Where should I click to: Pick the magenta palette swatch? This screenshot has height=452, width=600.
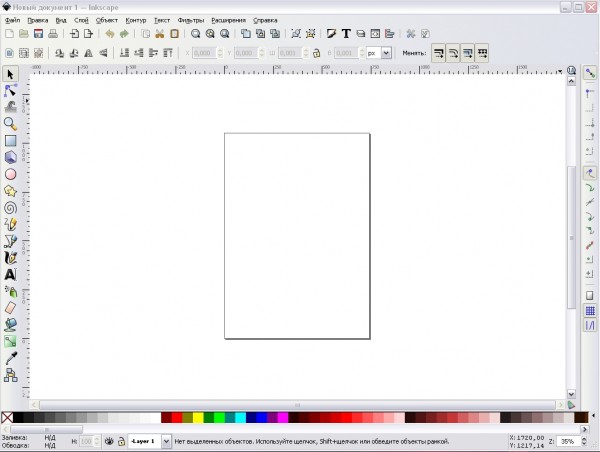(x=283, y=418)
